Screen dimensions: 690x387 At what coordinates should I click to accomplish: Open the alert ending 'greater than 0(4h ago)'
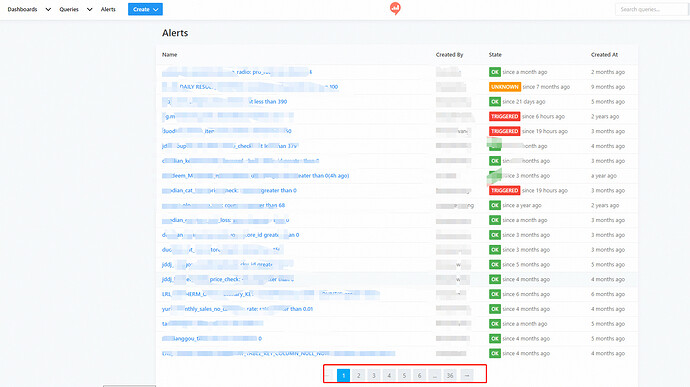click(256, 176)
